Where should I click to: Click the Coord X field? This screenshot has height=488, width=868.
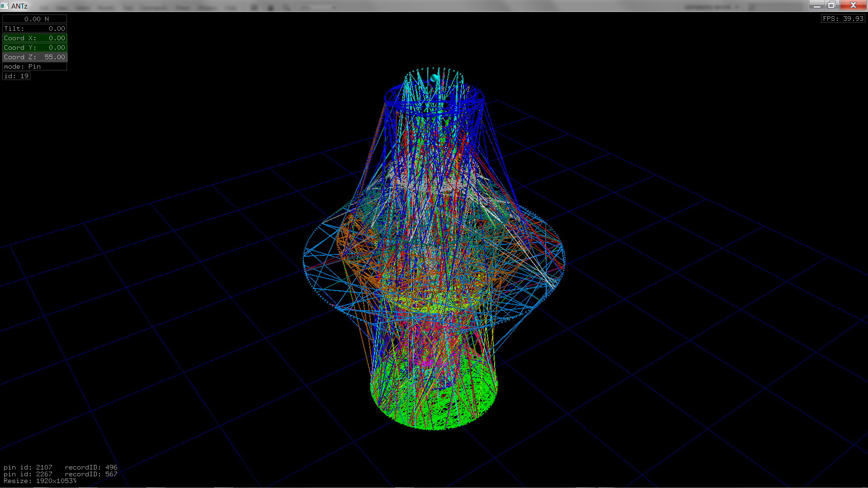tap(35, 38)
